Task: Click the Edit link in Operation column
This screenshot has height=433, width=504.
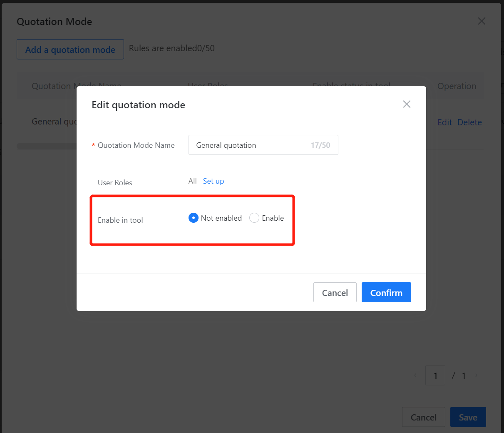Action: pyautogui.click(x=444, y=122)
